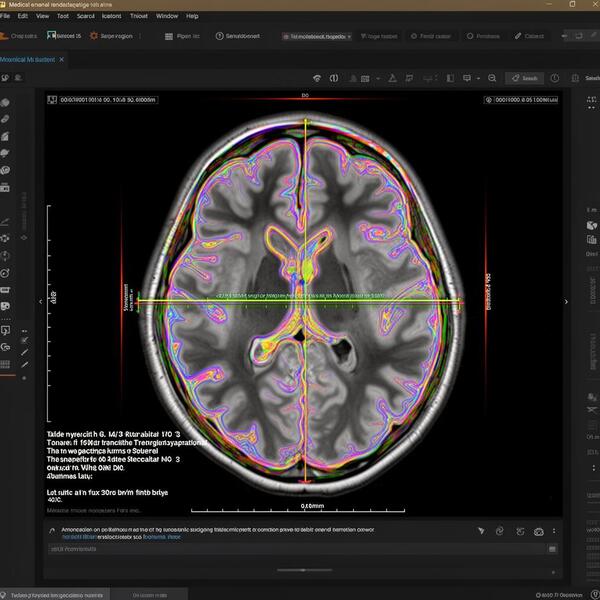
Task: Click the grid layout icon labeled Flpan
Action: [x=169, y=36]
